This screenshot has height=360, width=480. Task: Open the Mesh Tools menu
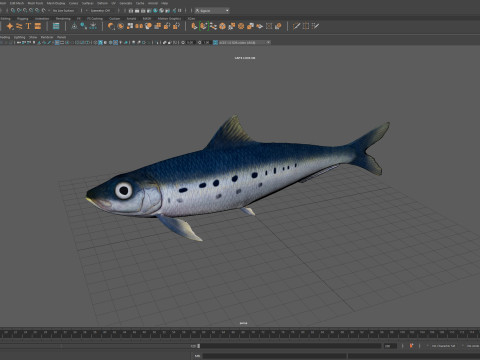35,3
